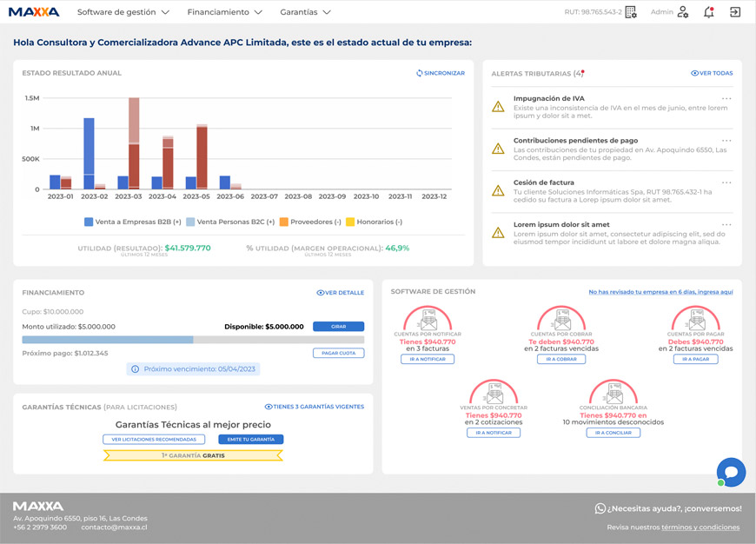The height and width of the screenshot is (544, 756).
Task: Expand the Software de gestión chevron
Action: [x=165, y=12]
